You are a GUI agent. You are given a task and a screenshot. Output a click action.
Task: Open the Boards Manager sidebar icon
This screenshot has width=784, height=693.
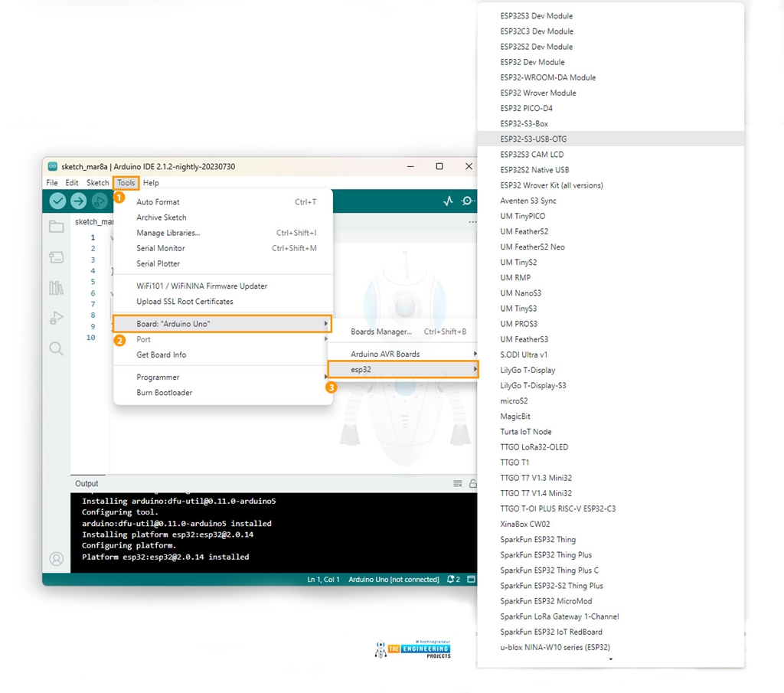56,257
